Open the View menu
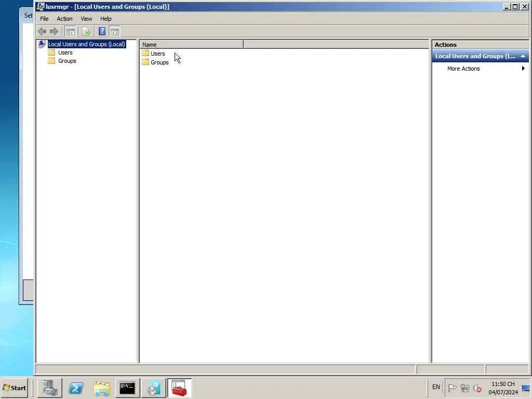Viewport: 532px width, 399px height. [86, 19]
